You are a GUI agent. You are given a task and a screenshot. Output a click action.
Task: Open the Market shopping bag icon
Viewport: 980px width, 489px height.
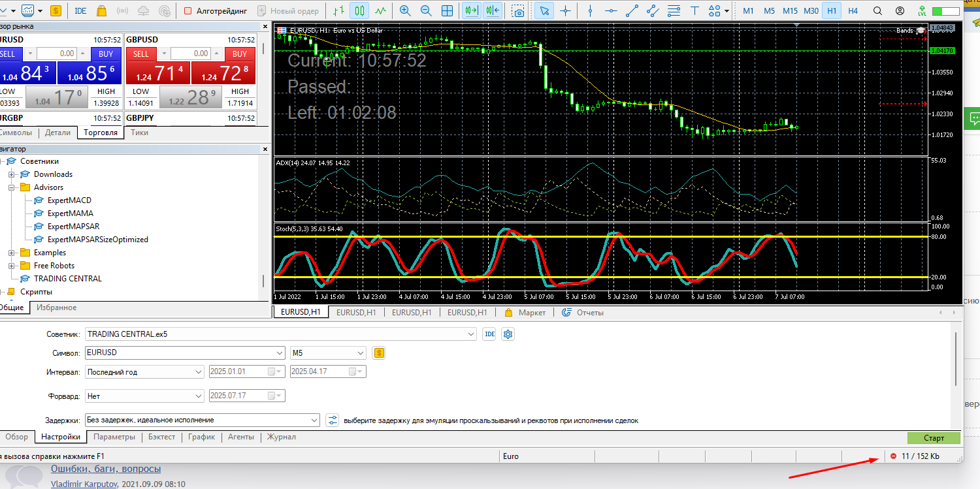click(101, 10)
